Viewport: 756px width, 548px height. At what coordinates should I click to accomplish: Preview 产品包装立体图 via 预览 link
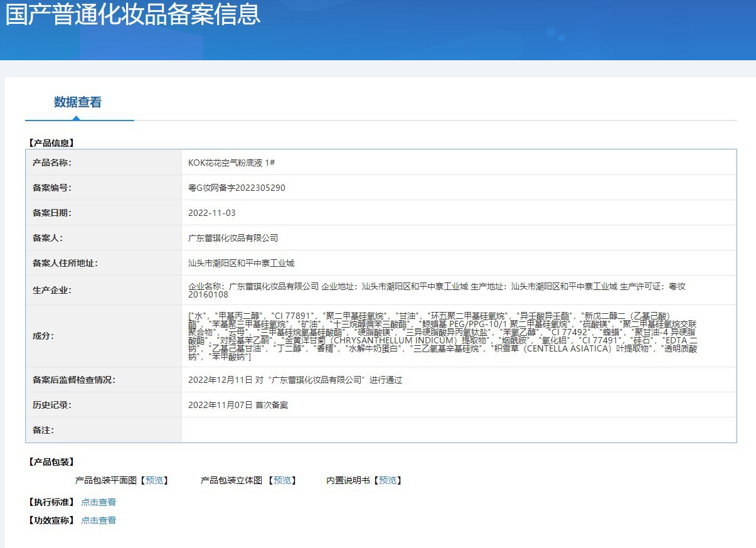[x=282, y=480]
